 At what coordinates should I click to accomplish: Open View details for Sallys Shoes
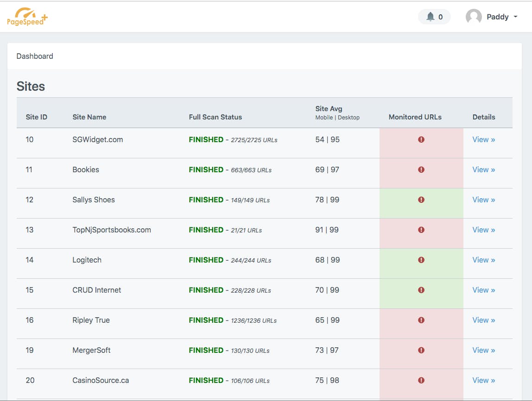point(483,200)
